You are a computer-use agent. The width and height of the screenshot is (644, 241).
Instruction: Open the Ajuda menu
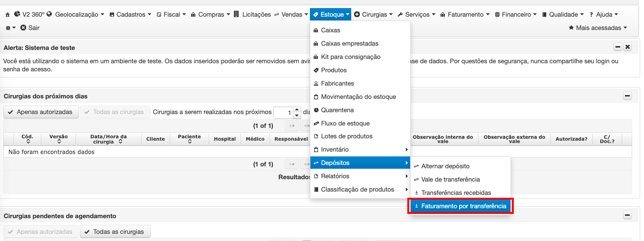click(604, 15)
